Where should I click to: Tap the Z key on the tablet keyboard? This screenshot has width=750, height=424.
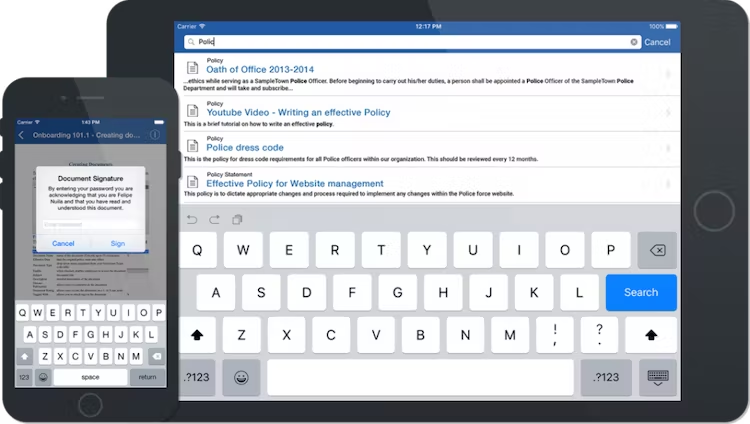(x=242, y=335)
